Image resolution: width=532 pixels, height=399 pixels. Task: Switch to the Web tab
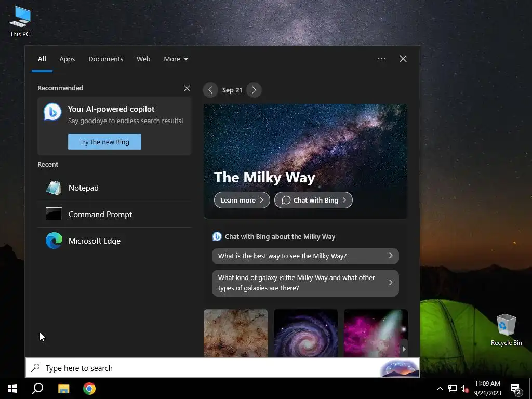(143, 59)
